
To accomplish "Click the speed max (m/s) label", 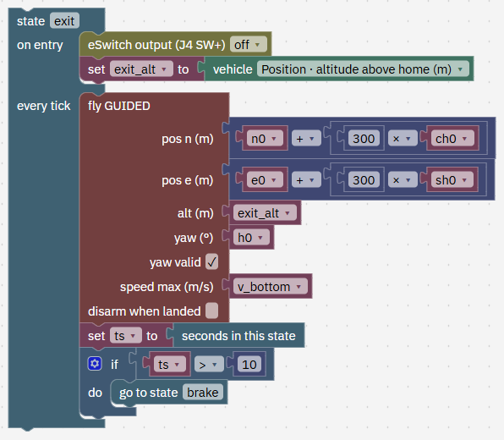I will click(167, 286).
